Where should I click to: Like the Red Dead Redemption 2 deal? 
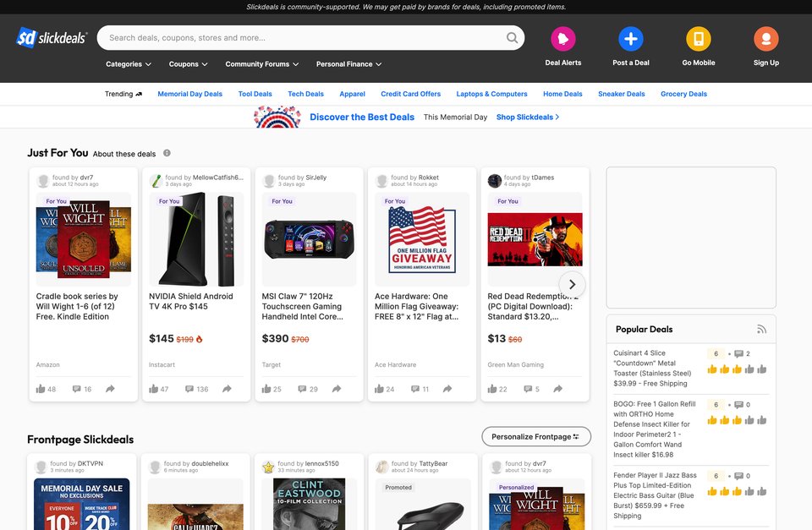[x=492, y=389]
